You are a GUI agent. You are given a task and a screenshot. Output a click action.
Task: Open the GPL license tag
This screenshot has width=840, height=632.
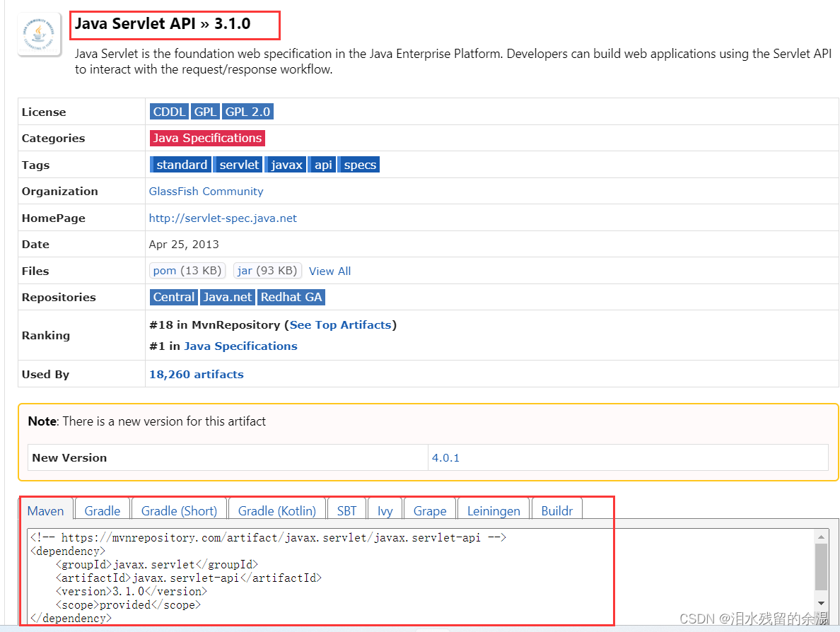pyautogui.click(x=205, y=112)
